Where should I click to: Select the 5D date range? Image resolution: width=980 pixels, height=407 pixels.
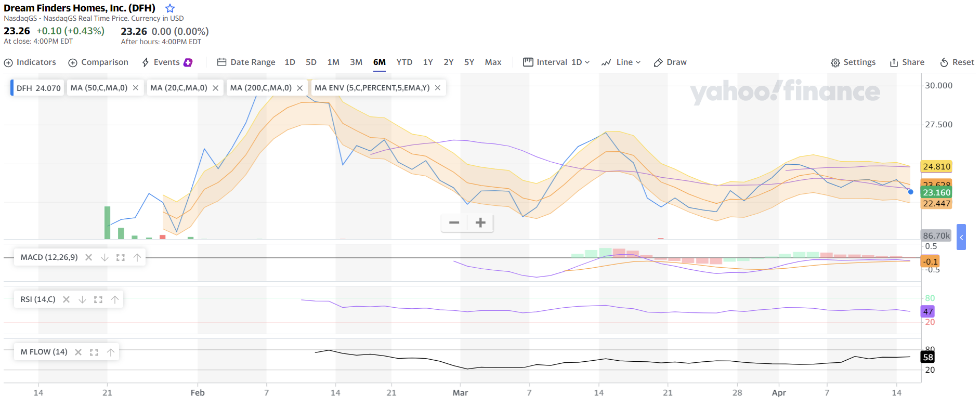(x=311, y=62)
